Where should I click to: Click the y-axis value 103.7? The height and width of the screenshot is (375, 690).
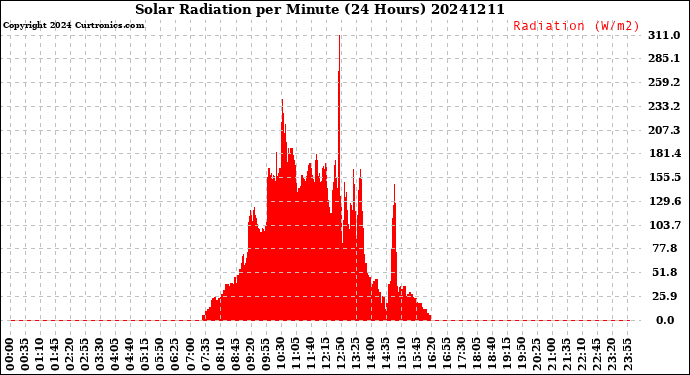coord(664,225)
